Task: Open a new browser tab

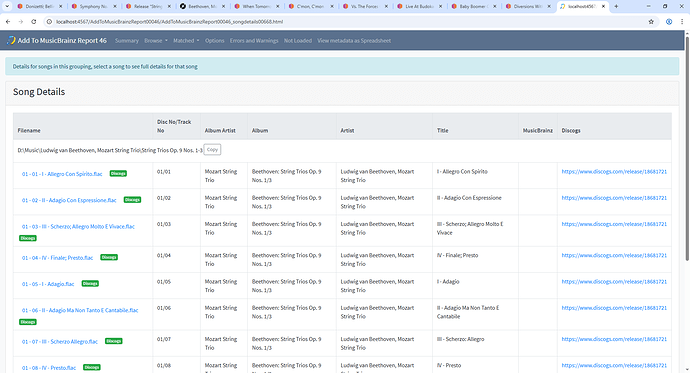Action: pyautogui.click(x=616, y=6)
